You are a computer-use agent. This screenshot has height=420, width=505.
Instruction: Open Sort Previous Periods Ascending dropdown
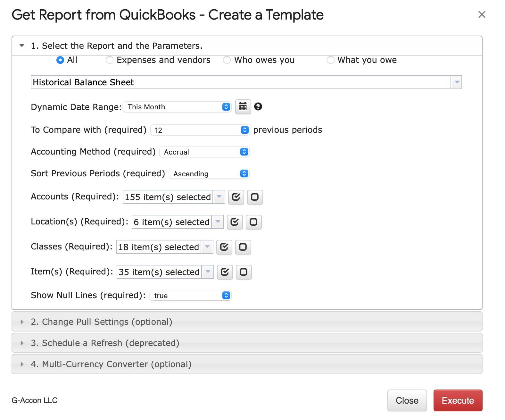click(209, 173)
